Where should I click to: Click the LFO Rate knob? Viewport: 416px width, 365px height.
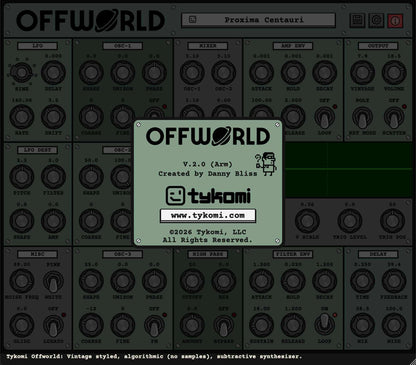click(x=22, y=117)
